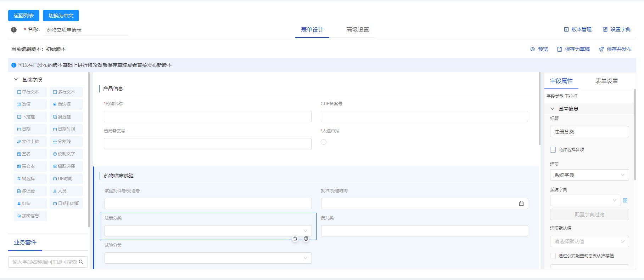Open the 字段属性 tab

561,81
